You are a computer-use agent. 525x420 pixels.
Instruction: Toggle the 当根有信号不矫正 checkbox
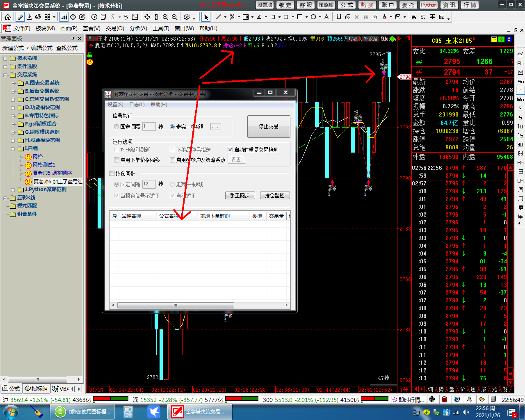tap(117, 196)
